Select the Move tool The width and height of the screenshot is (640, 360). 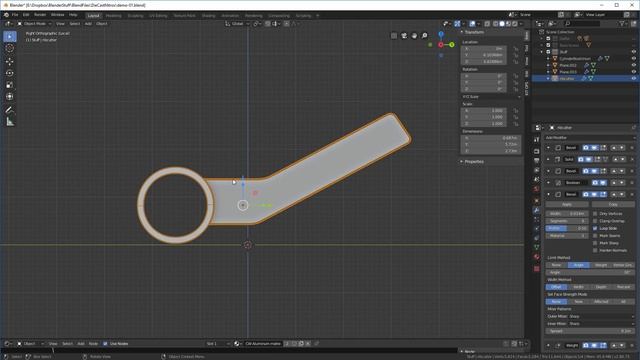click(10, 61)
